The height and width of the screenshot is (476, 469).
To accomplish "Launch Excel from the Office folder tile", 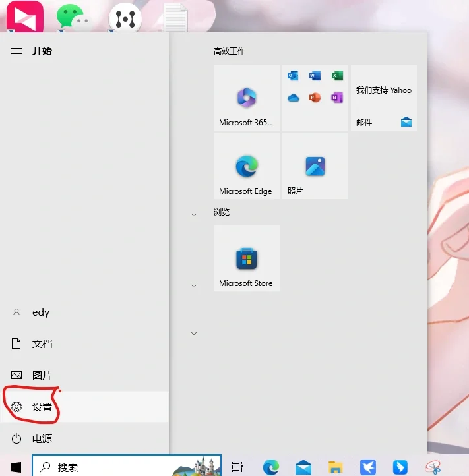I will click(x=337, y=76).
